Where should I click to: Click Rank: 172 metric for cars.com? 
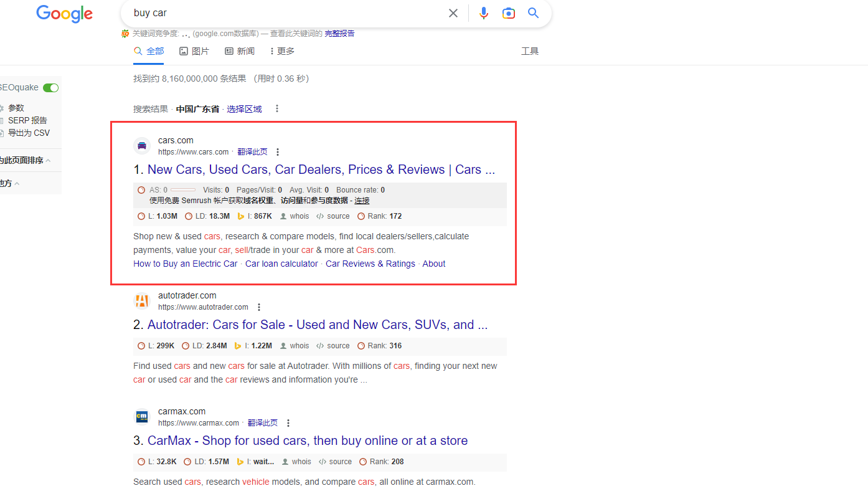pyautogui.click(x=380, y=216)
